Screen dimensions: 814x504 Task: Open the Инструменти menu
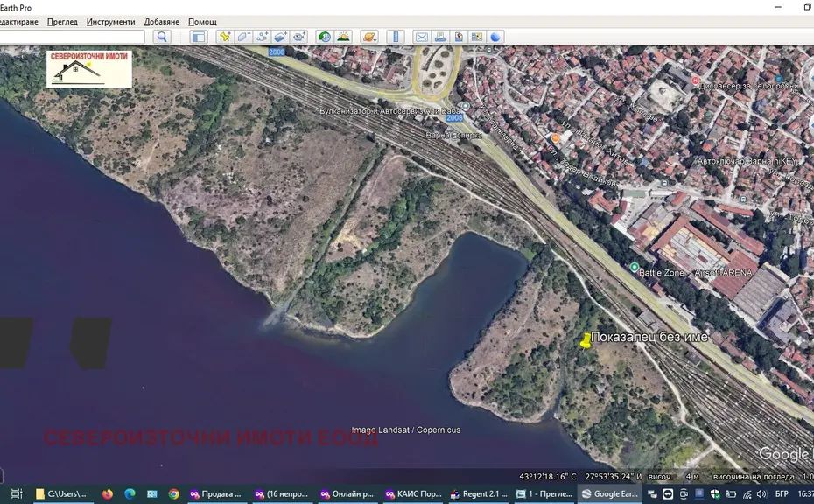click(x=111, y=21)
